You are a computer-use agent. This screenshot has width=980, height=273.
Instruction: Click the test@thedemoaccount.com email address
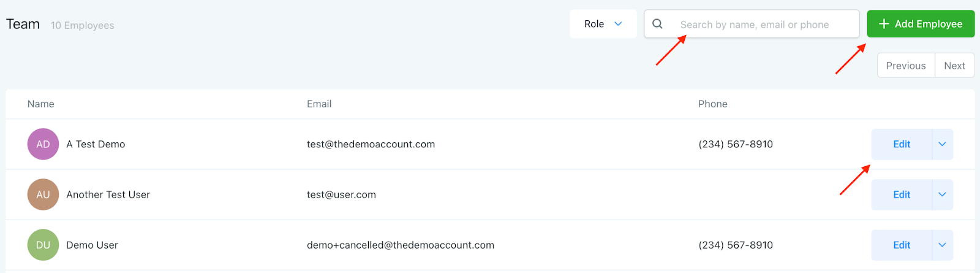click(371, 144)
